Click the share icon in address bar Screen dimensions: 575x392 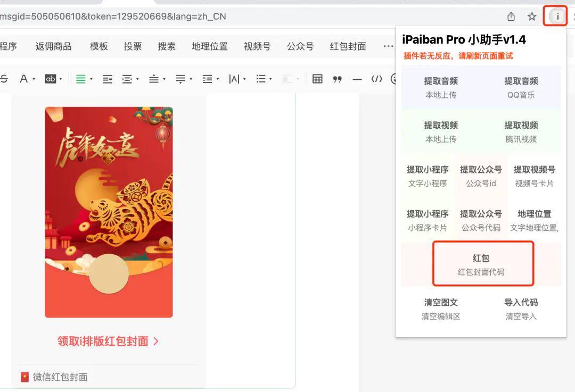tap(511, 16)
